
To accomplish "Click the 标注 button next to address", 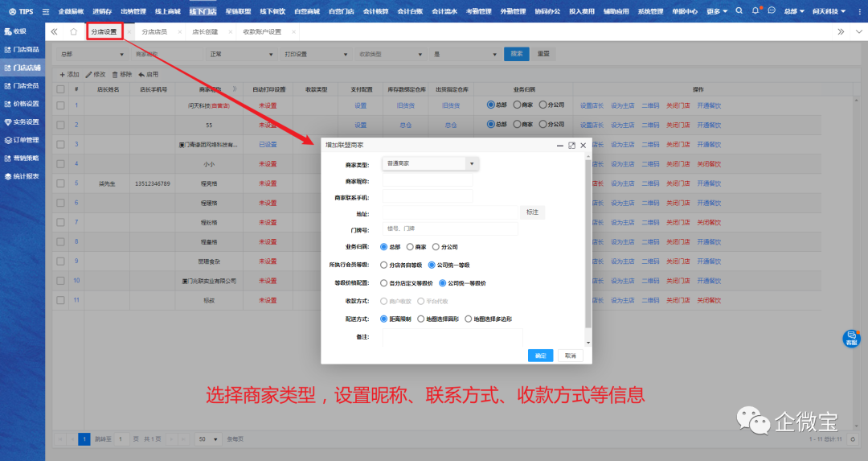I will 532,212.
